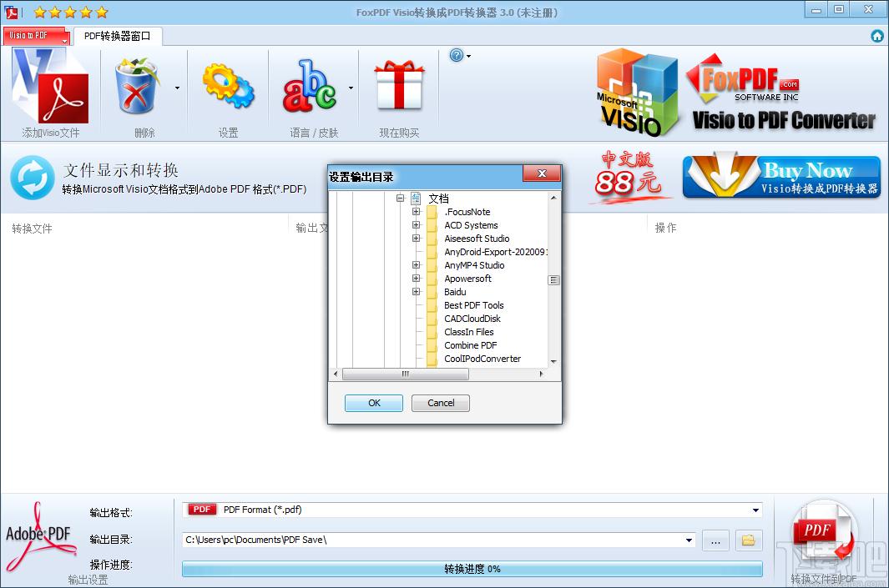Image resolution: width=889 pixels, height=588 pixels.
Task: Click the Buy Now gift box icon
Action: [x=399, y=85]
